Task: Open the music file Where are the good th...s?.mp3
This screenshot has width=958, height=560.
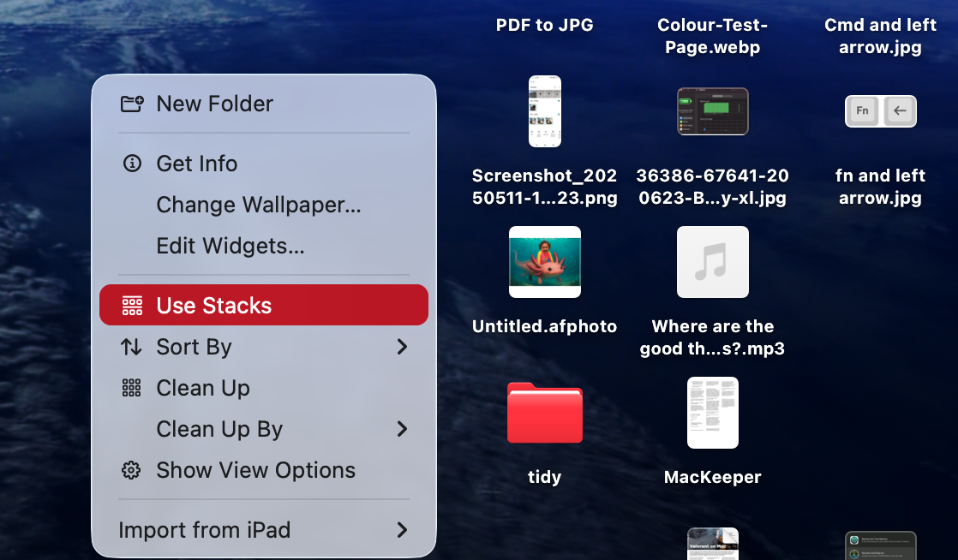Action: pyautogui.click(x=712, y=262)
